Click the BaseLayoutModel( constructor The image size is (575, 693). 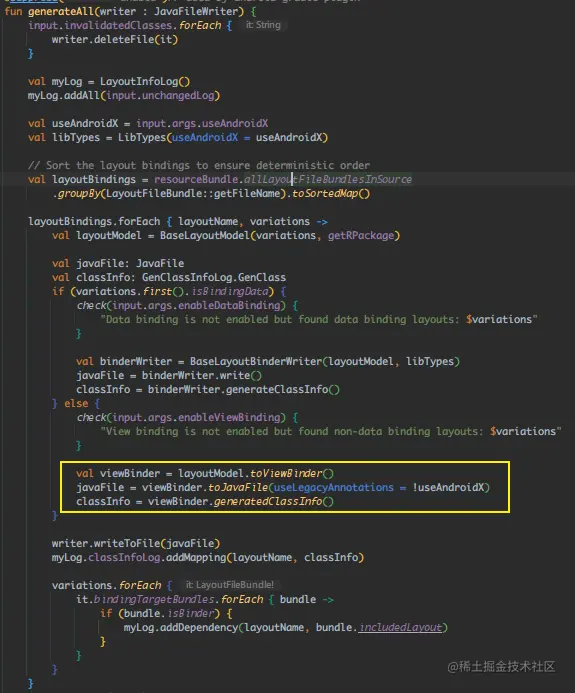click(x=206, y=236)
